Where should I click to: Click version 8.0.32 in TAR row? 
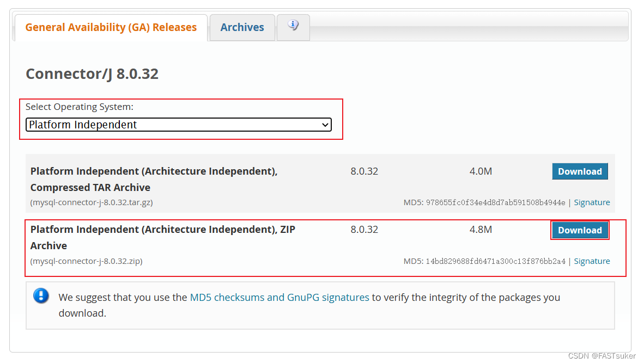[x=364, y=171]
